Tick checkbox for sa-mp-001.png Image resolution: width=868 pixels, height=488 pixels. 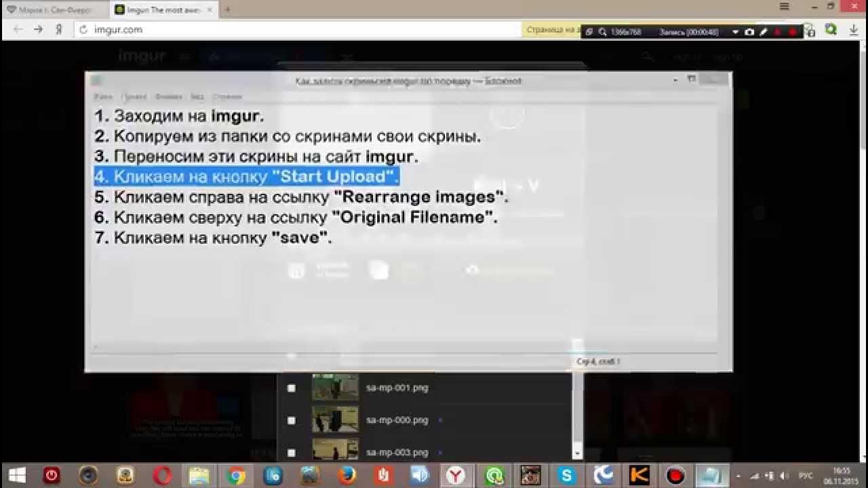(292, 388)
